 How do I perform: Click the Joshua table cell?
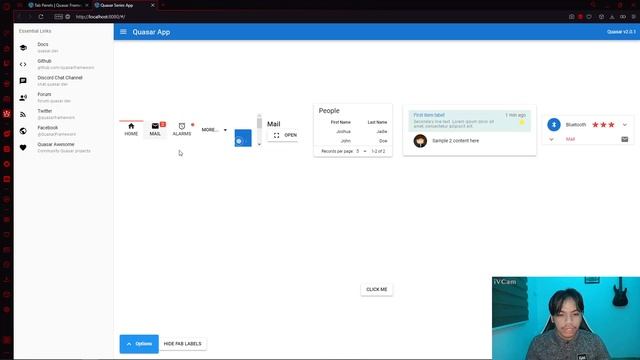(344, 131)
